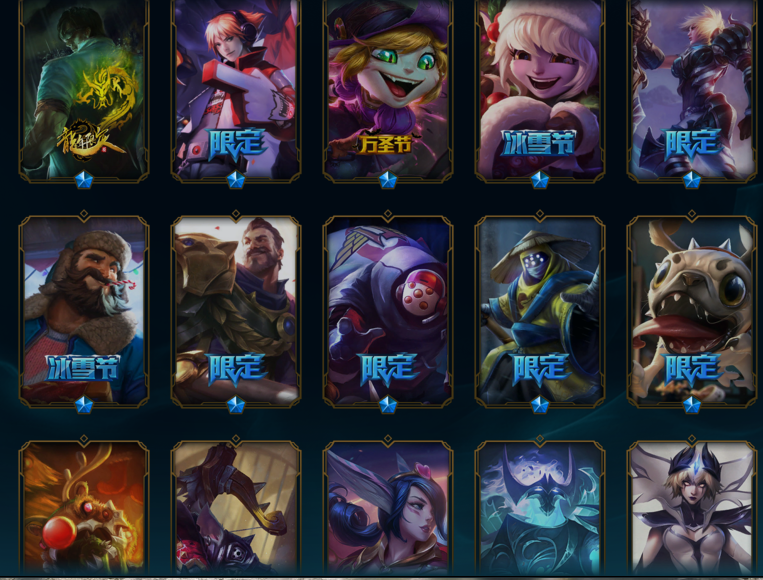Select the straw-hat Jax 限定 skin card
The height and width of the screenshot is (580, 763).
pos(540,310)
